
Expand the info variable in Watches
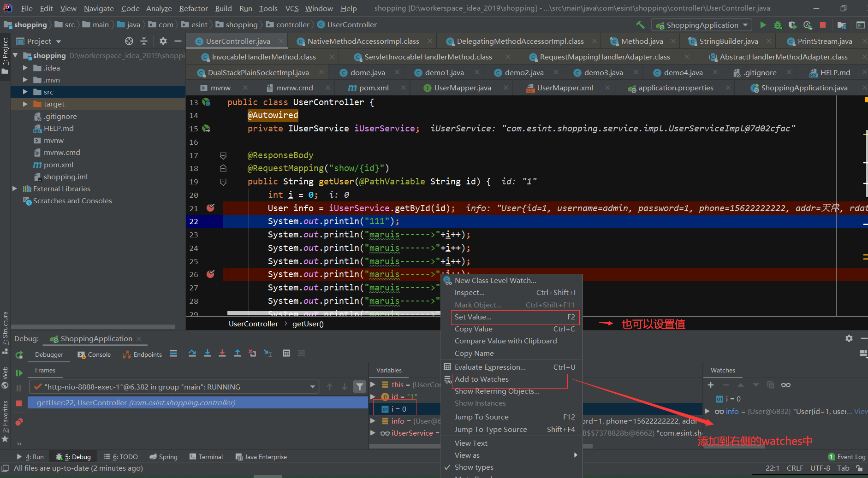(x=707, y=411)
